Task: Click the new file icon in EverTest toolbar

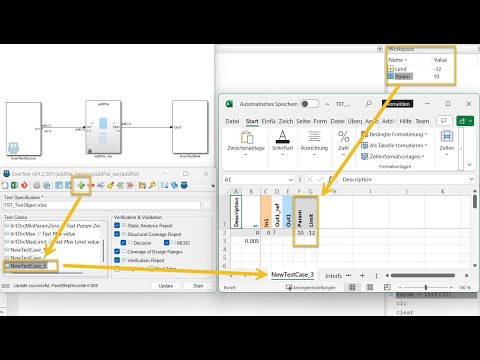Action: pyautogui.click(x=5, y=185)
